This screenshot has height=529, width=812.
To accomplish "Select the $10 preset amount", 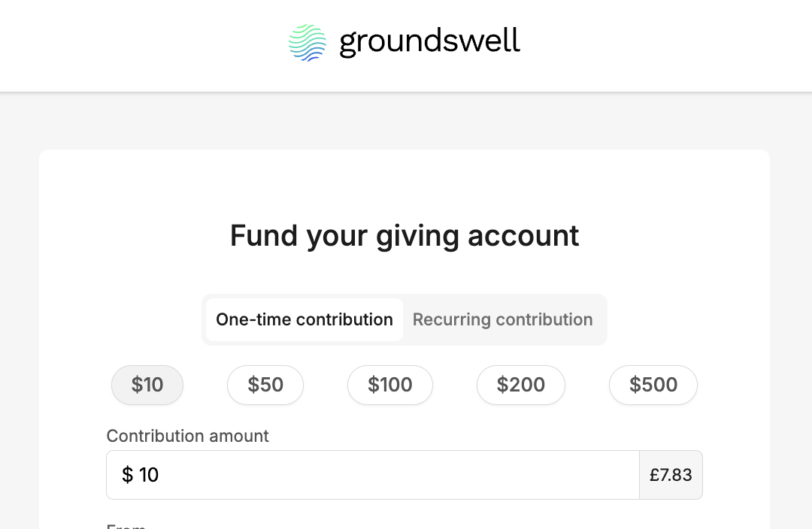I will coord(147,385).
